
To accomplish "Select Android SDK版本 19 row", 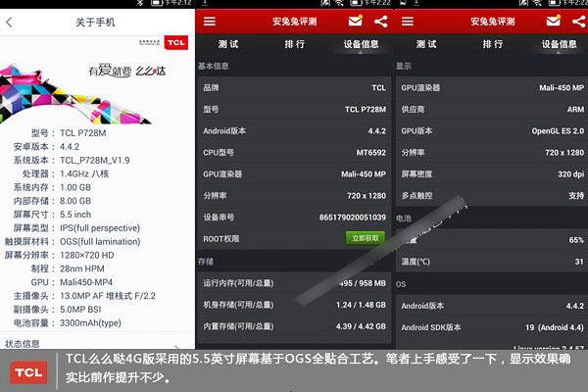I will (x=492, y=327).
